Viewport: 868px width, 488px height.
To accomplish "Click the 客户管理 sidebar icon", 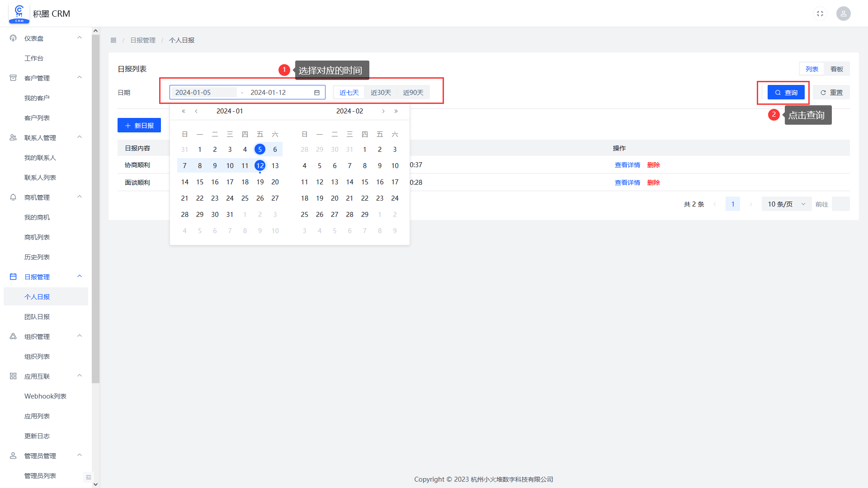I will [x=13, y=78].
